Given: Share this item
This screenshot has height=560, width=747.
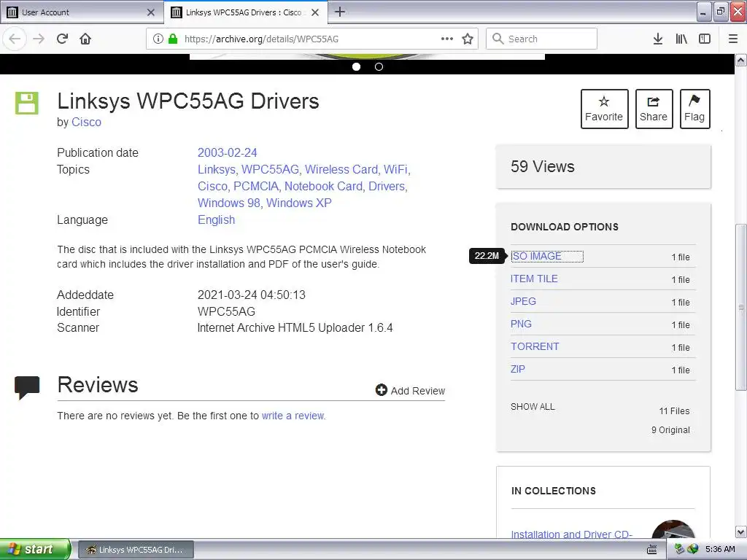Looking at the screenshot, I should pyautogui.click(x=654, y=109).
